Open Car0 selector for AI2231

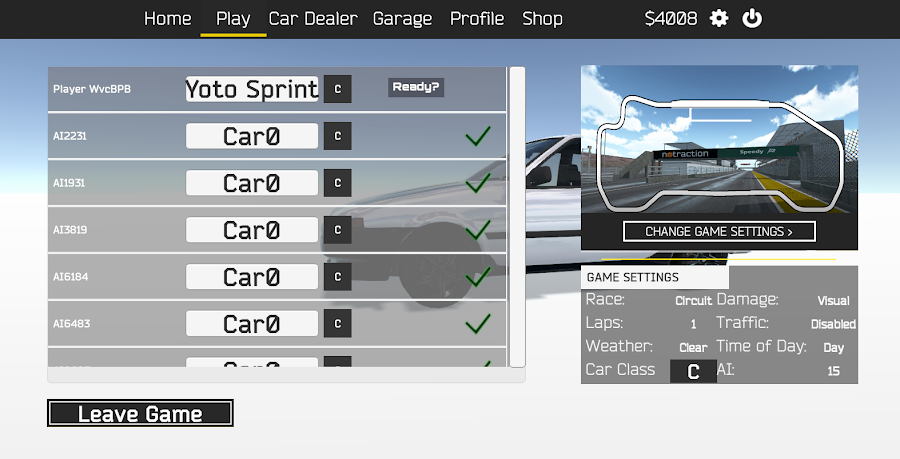point(252,136)
